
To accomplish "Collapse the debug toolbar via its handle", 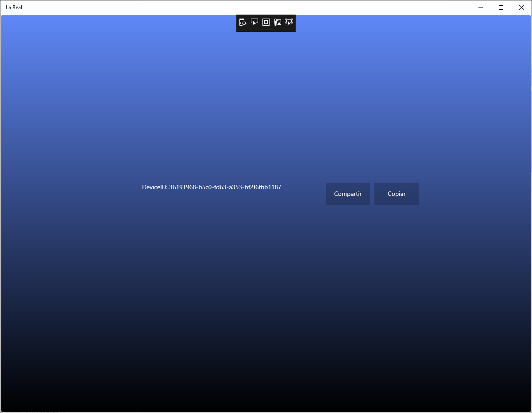I will 266,30.
